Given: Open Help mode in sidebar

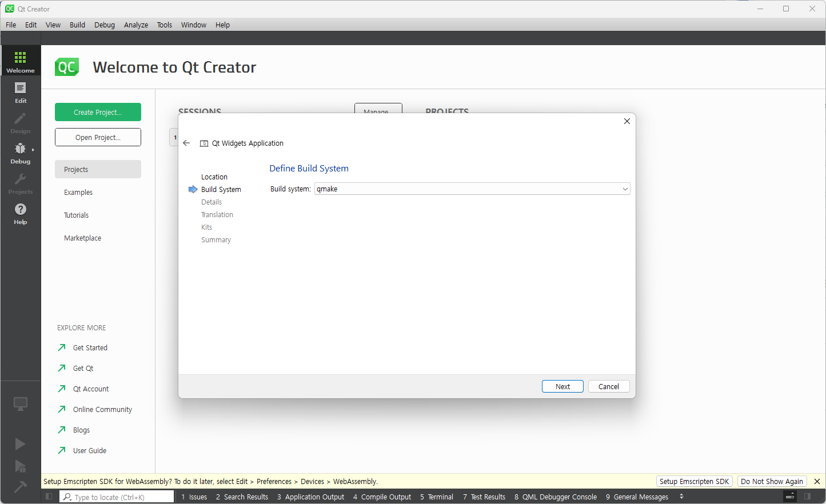Looking at the screenshot, I should click(21, 212).
